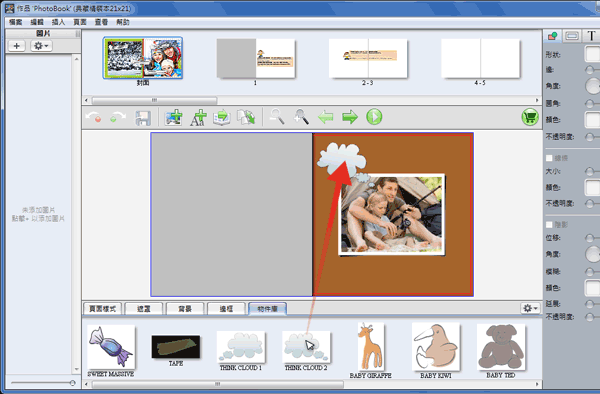Pick the BABY KIWI object

point(435,347)
